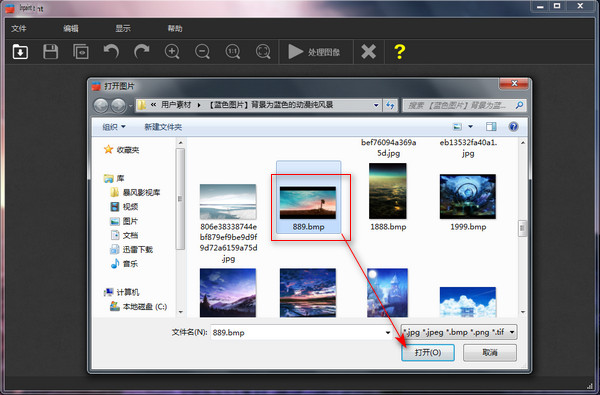This screenshot has height=395, width=600.
Task: Click the file list vertical scrollbar thumb
Action: tap(523, 229)
